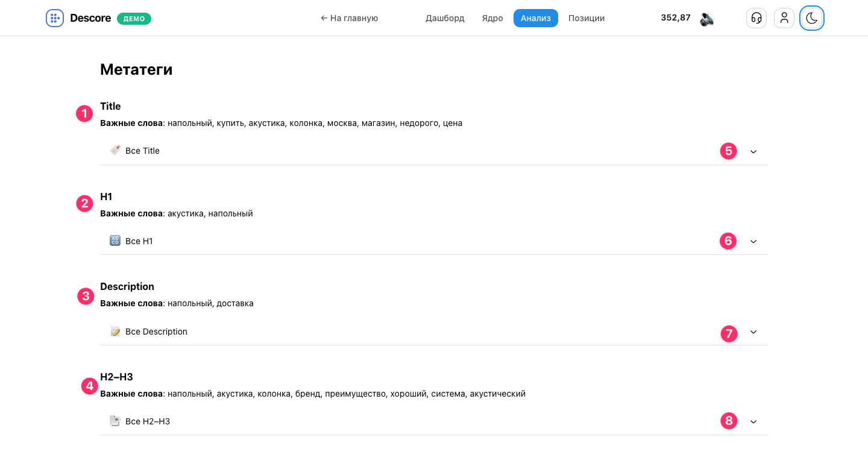Click the Все Description row label
Screen dimensions: 868x475
coord(156,332)
